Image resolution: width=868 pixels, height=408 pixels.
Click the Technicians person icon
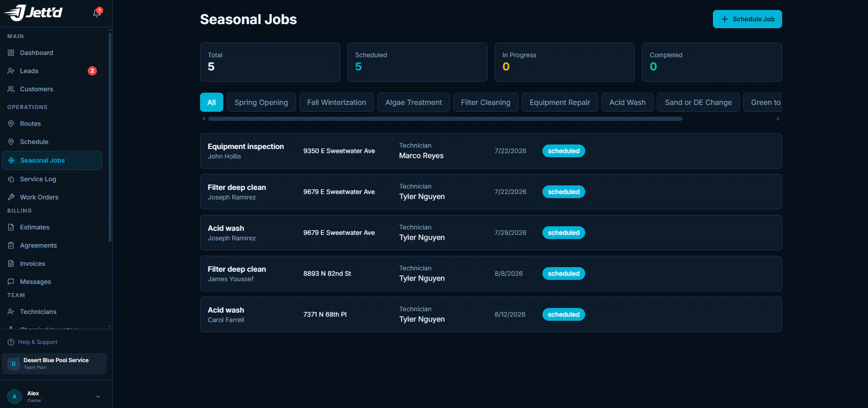(11, 312)
